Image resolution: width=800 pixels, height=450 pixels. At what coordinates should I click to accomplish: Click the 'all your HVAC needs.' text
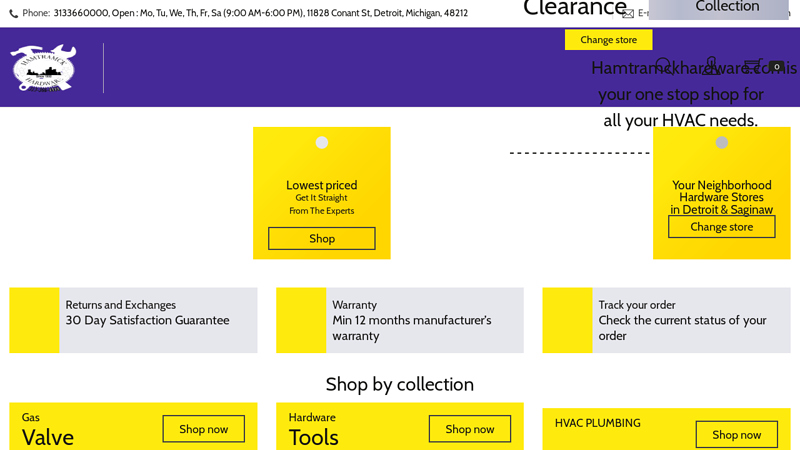pyautogui.click(x=680, y=120)
